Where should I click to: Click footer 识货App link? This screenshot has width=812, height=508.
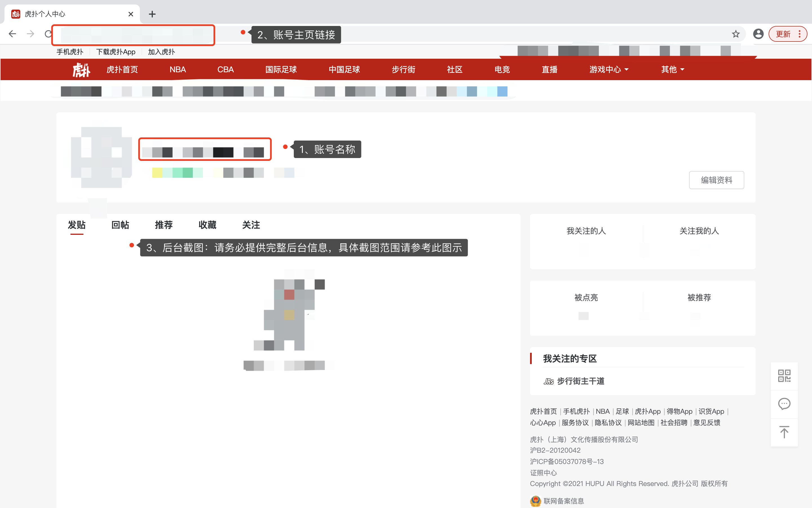point(711,411)
